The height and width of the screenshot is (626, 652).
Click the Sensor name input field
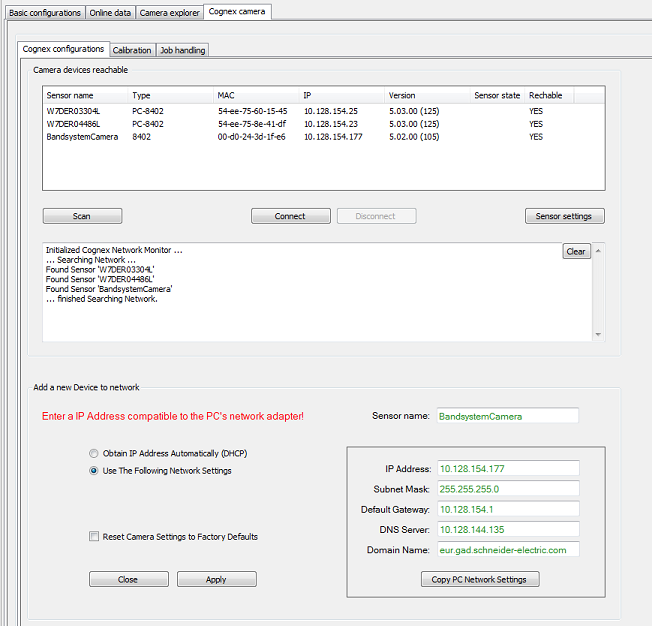[x=507, y=416]
